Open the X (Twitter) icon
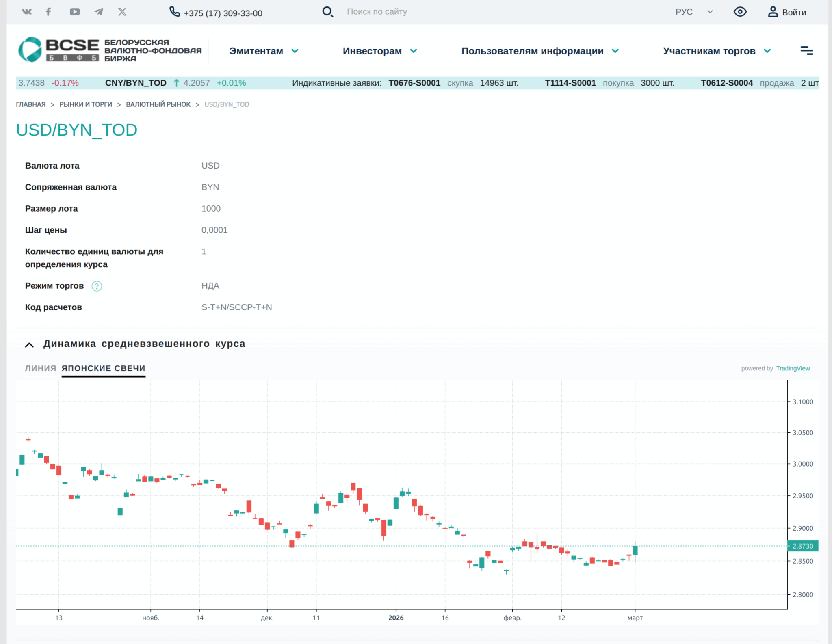Image resolution: width=832 pixels, height=644 pixels. pyautogui.click(x=122, y=12)
